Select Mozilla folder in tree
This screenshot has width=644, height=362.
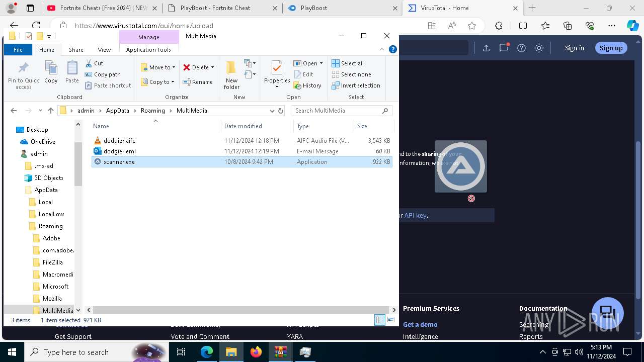coord(52,299)
